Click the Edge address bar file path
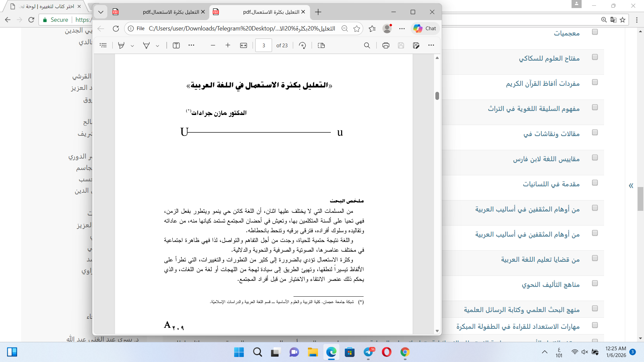Viewport: 644px width, 362px height. (x=242, y=28)
